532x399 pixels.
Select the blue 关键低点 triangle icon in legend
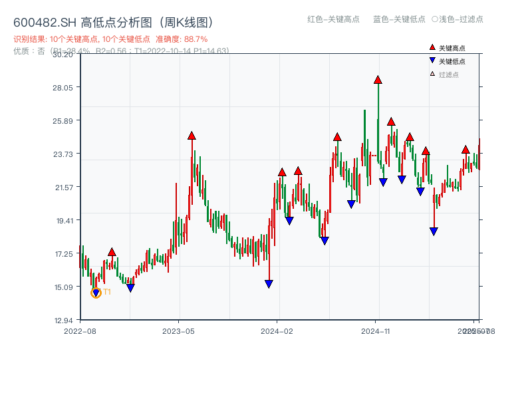[x=432, y=59]
